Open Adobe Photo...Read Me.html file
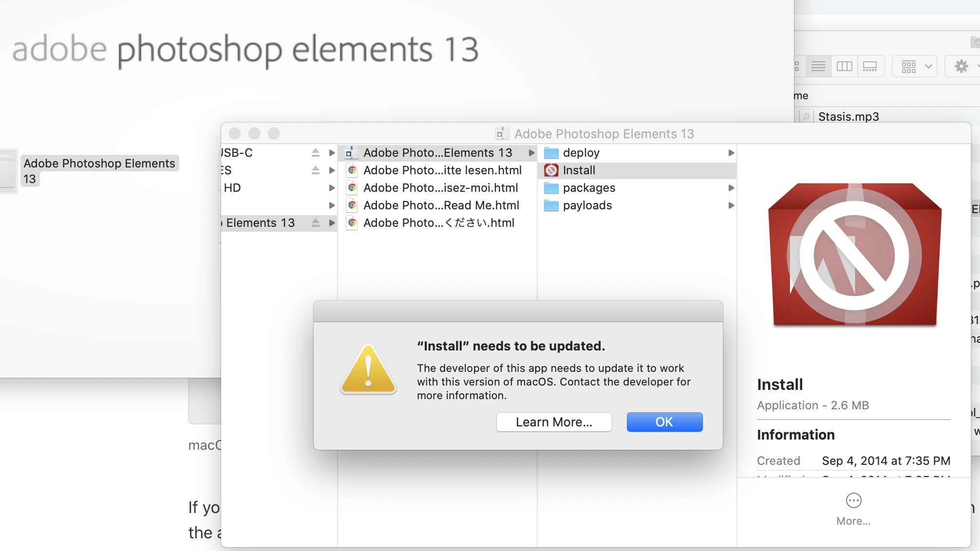980x551 pixels. (441, 205)
